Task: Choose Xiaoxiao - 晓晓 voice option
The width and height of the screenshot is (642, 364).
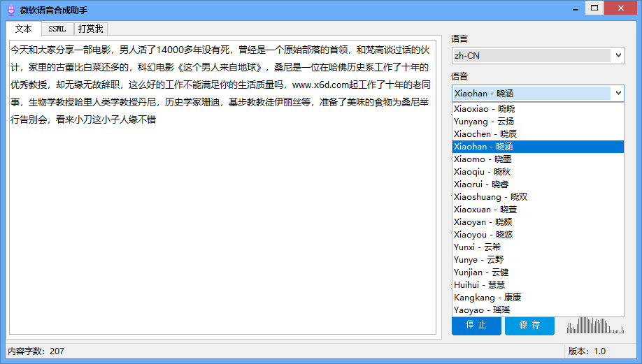Action: [484, 109]
